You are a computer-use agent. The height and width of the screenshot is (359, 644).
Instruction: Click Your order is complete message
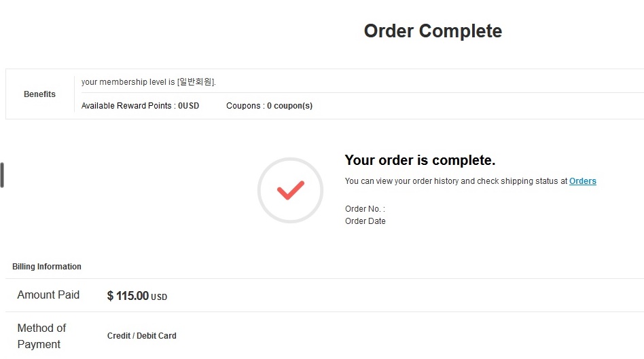pos(420,160)
